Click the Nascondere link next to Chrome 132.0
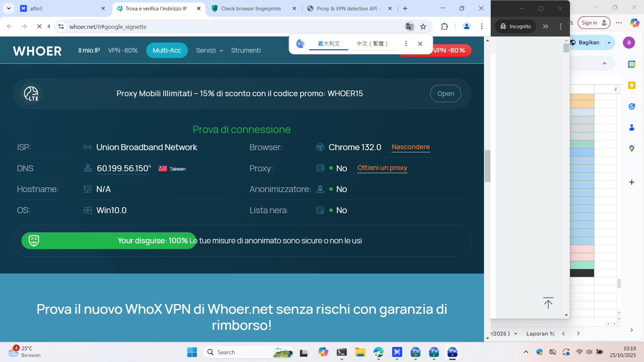 point(411,147)
